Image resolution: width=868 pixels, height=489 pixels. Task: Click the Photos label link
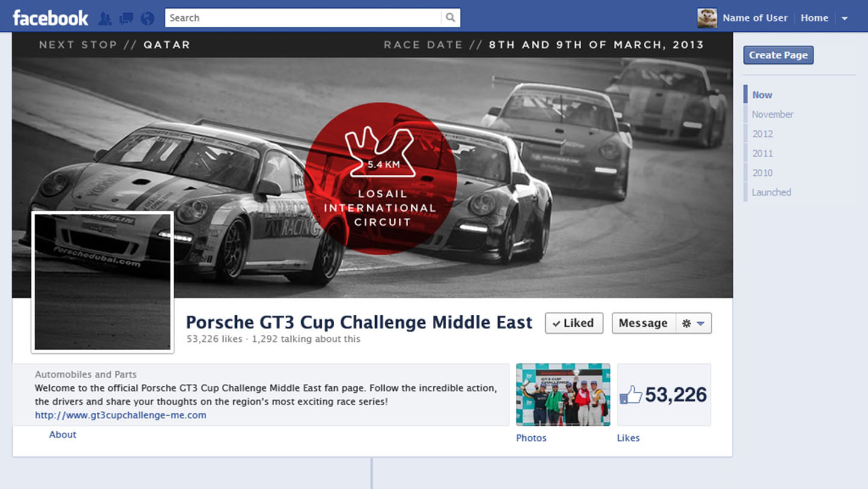point(531,438)
